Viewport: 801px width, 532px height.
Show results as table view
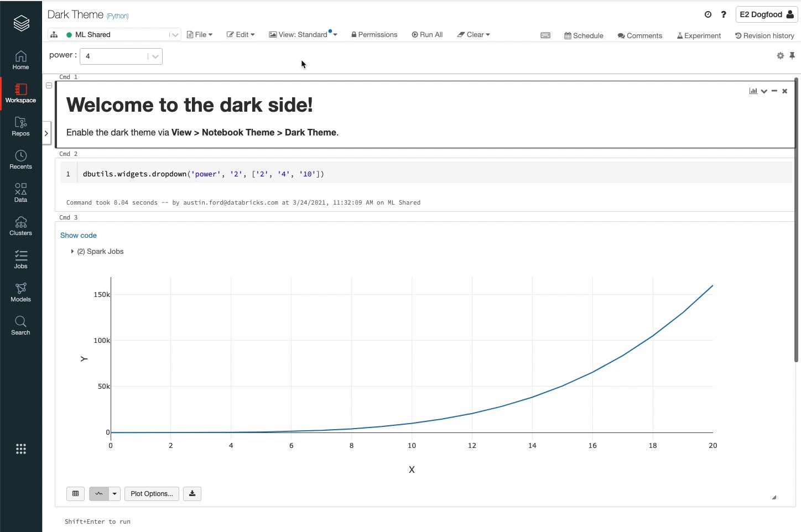pos(76,494)
